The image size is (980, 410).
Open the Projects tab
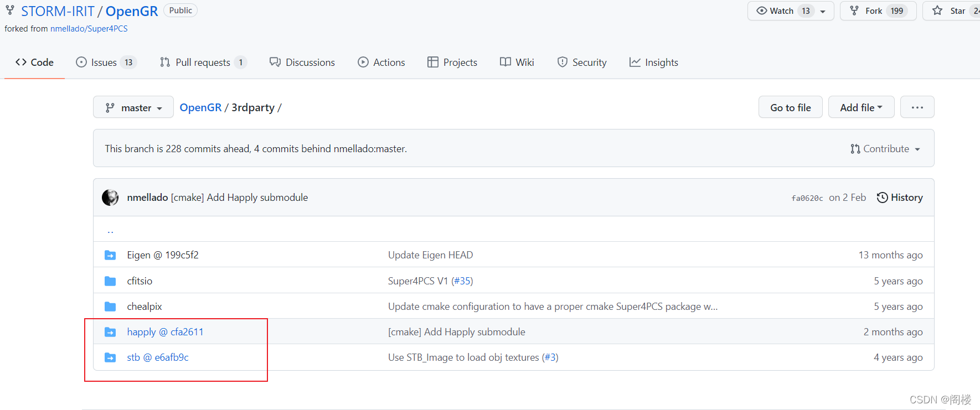click(x=452, y=63)
